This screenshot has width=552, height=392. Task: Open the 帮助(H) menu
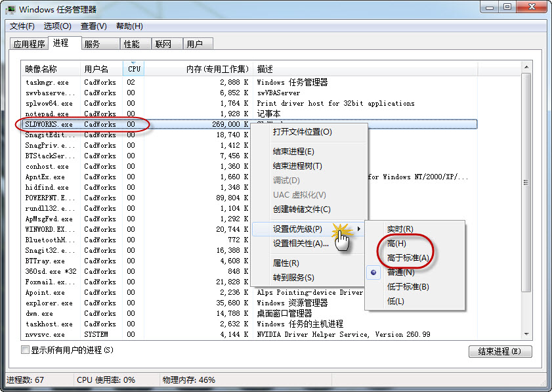tap(129, 26)
